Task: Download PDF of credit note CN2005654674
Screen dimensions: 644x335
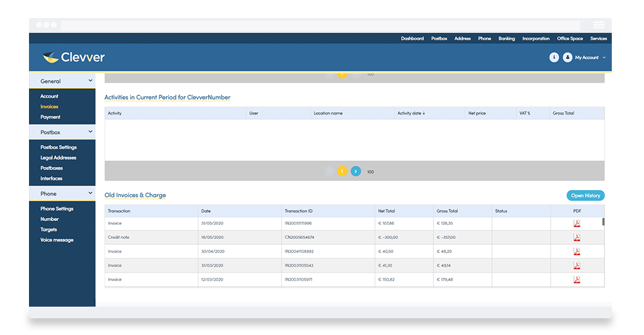Action: click(576, 237)
